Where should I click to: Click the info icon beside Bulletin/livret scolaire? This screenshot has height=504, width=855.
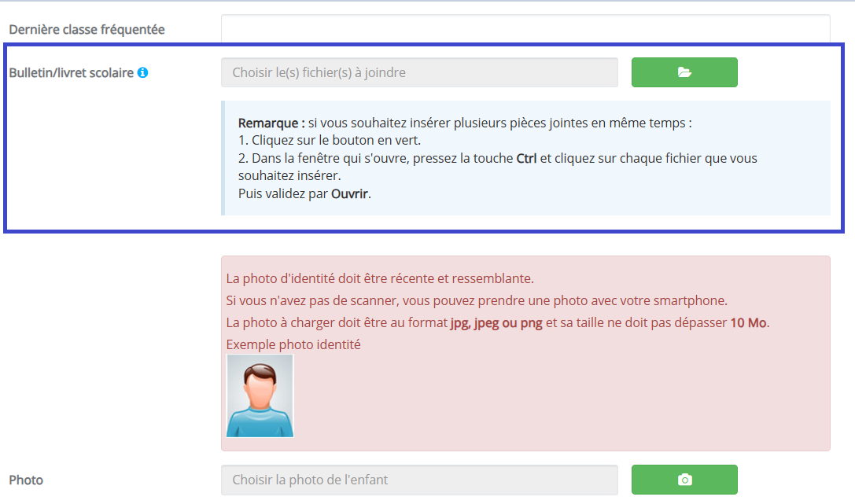(x=143, y=72)
